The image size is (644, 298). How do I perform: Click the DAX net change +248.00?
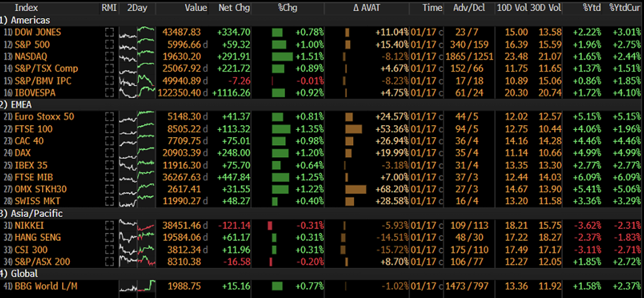[234, 153]
